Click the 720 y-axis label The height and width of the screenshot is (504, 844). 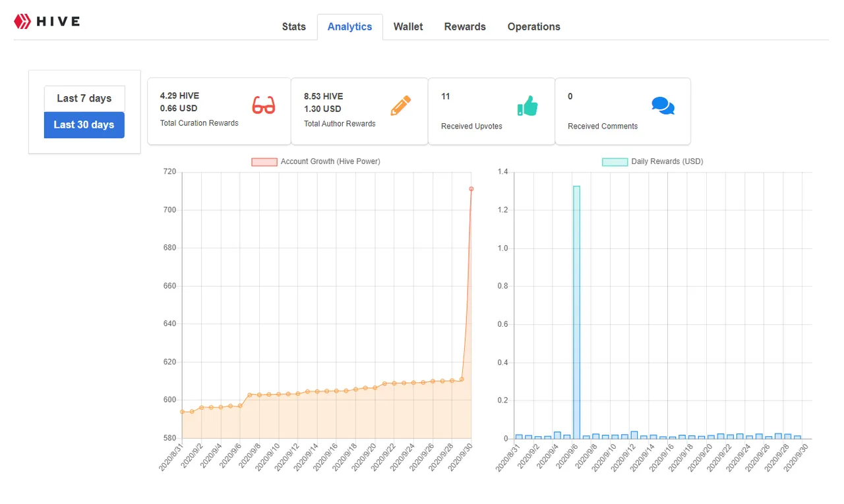tap(169, 172)
